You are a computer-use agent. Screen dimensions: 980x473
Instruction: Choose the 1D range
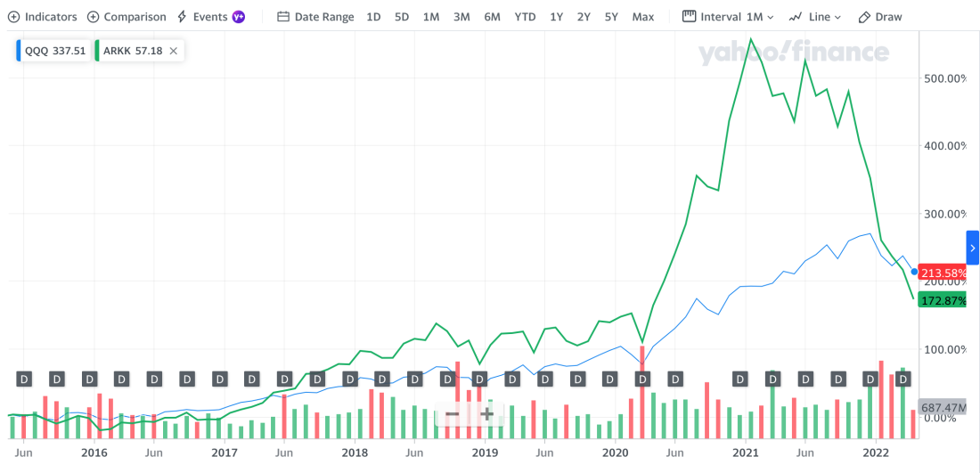tap(373, 17)
